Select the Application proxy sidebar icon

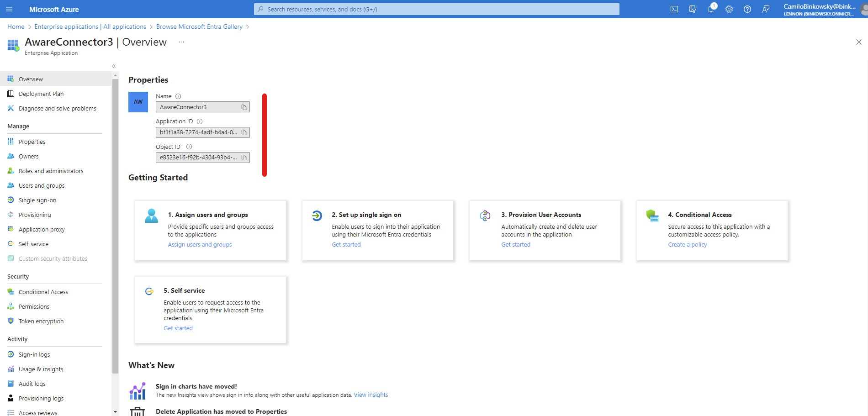coord(11,229)
